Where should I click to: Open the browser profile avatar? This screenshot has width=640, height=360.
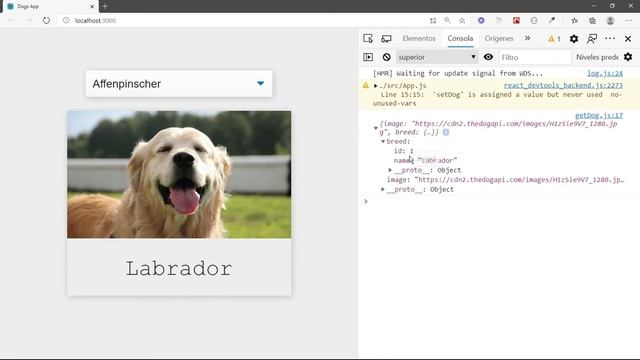tap(610, 20)
